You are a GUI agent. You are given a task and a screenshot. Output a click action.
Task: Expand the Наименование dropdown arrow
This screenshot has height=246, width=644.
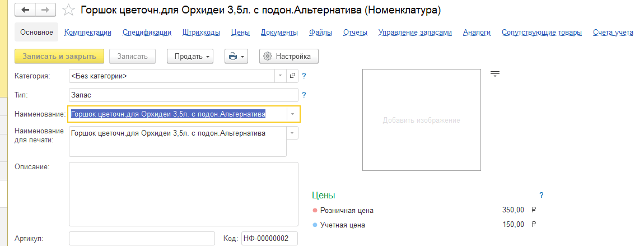tap(292, 114)
